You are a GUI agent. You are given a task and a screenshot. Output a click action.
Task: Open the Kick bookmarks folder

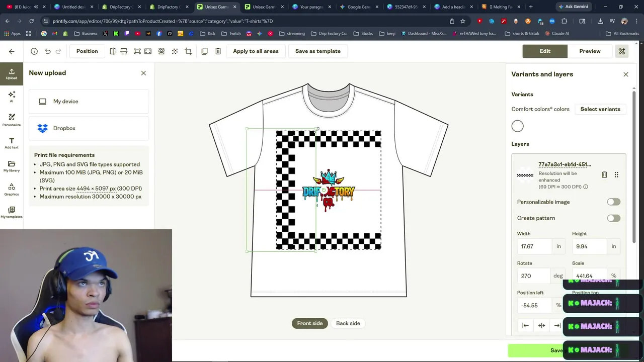pos(207,34)
